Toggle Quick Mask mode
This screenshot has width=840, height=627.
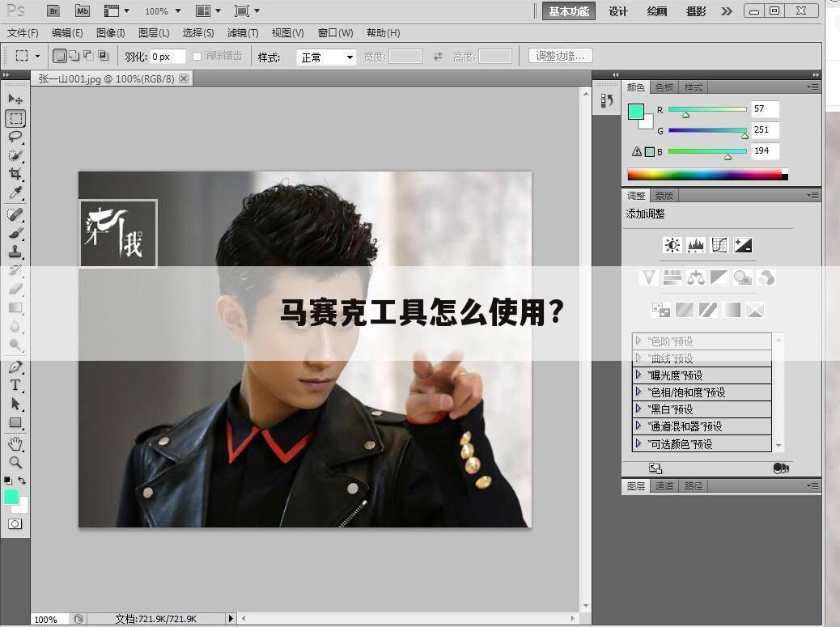(x=15, y=523)
